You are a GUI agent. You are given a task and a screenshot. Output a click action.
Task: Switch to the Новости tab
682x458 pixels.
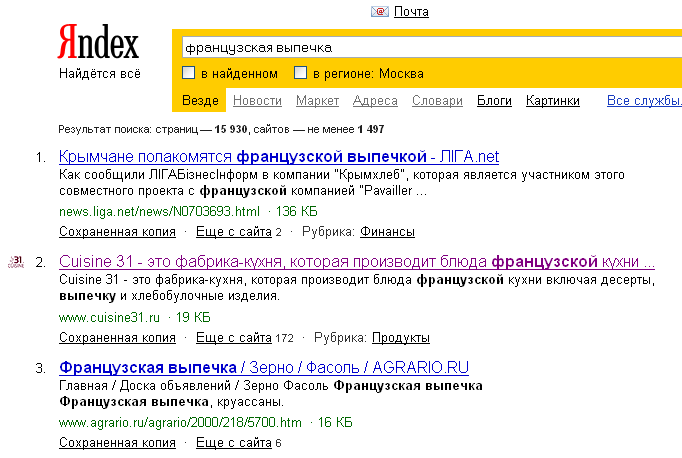(257, 100)
